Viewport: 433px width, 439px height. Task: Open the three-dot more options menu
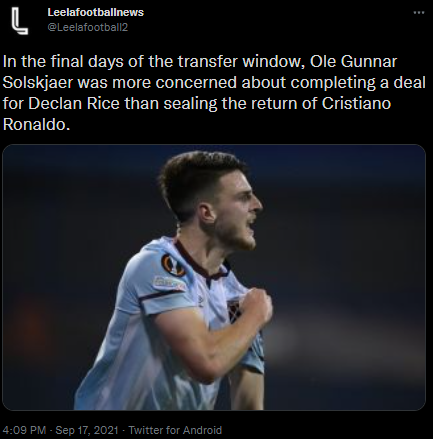pyautogui.click(x=419, y=13)
